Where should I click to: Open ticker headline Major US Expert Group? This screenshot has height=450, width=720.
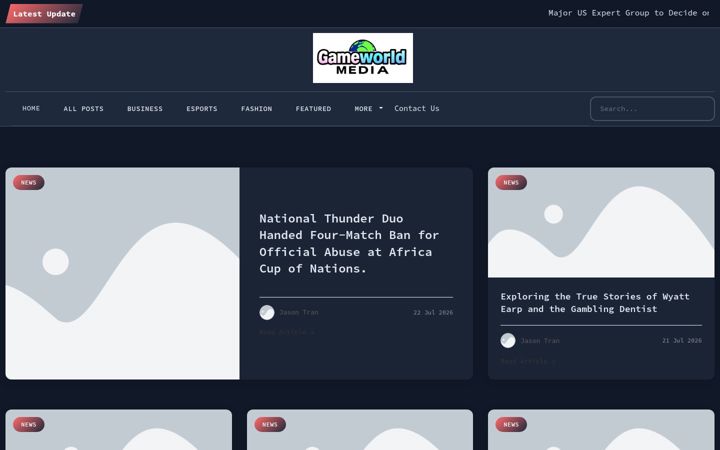(629, 13)
